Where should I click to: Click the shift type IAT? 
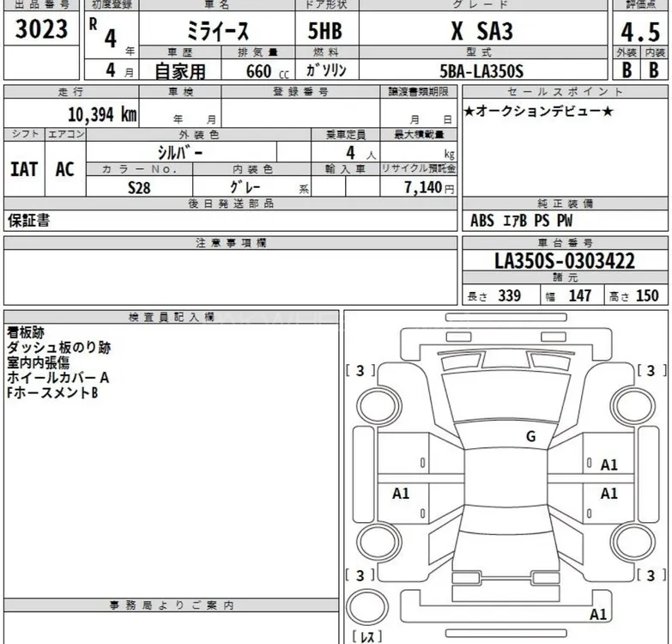point(24,169)
